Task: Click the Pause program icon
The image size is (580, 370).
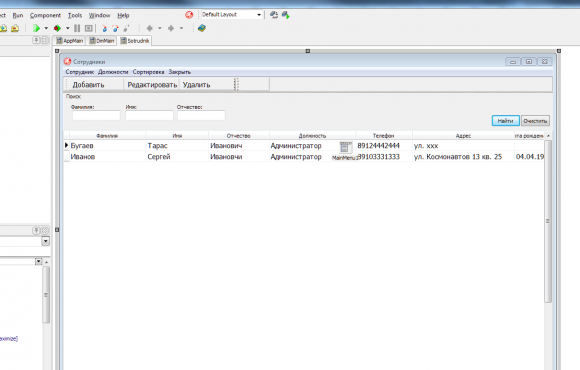Action: click(77, 28)
